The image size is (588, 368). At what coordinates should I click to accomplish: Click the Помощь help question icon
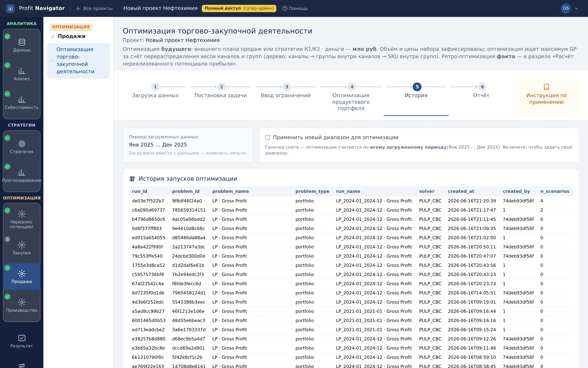tap(284, 8)
